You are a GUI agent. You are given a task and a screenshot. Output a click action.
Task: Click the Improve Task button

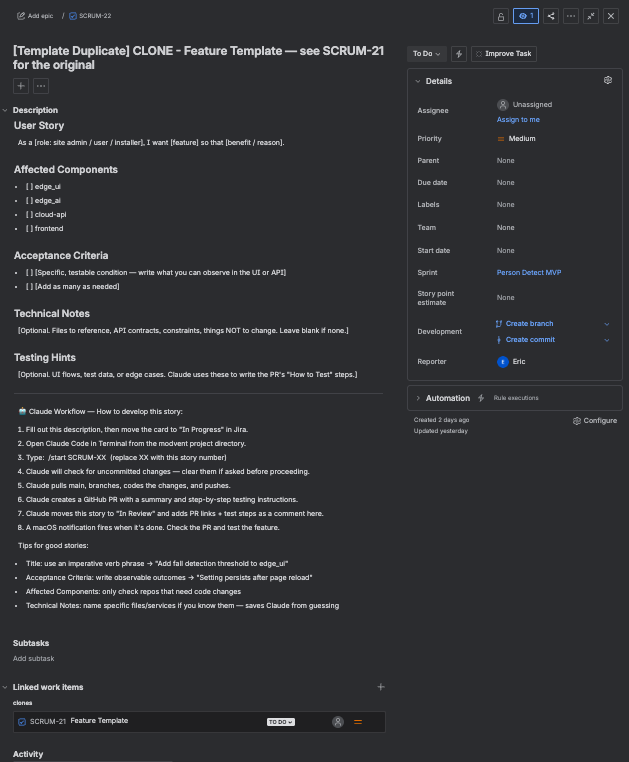pos(503,54)
